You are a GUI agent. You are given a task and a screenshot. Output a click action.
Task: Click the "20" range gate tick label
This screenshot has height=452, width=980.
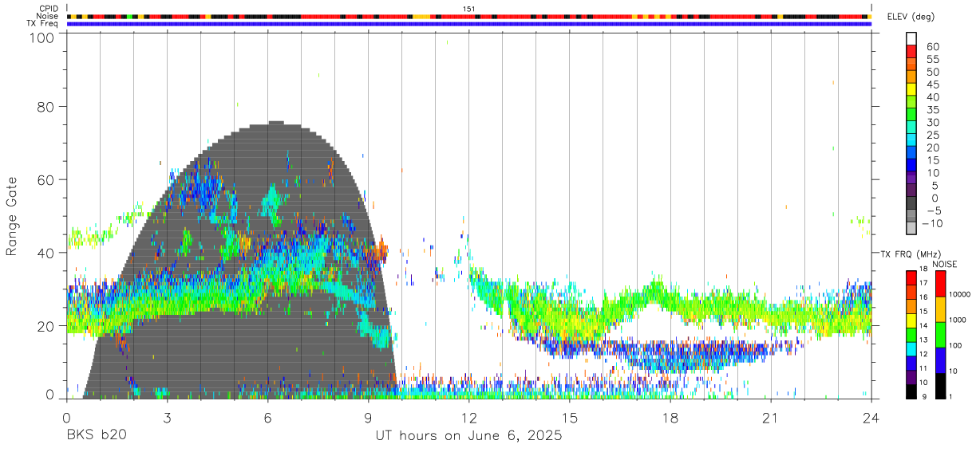[x=45, y=326]
